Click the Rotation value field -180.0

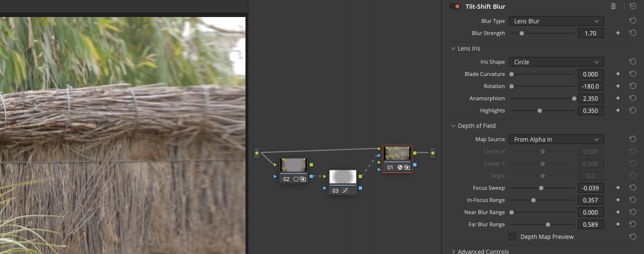pyautogui.click(x=591, y=86)
